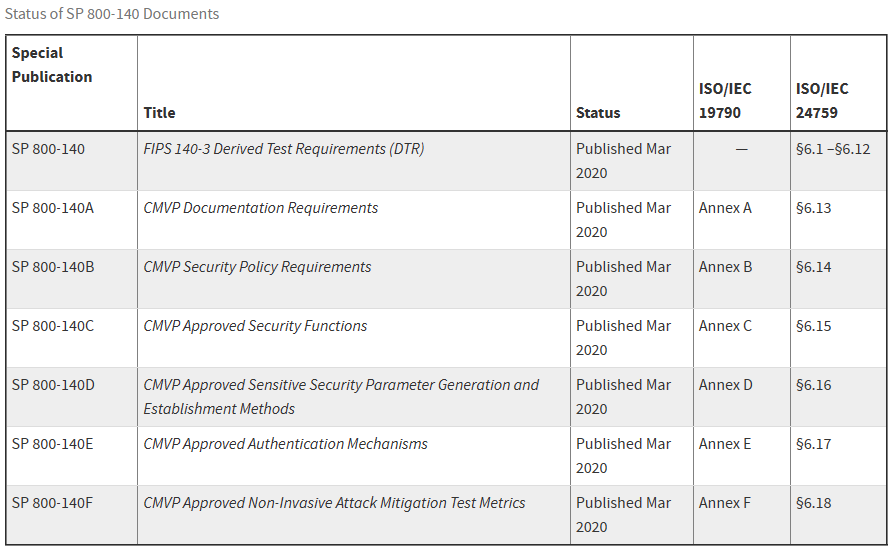Click the Status column header

[598, 113]
